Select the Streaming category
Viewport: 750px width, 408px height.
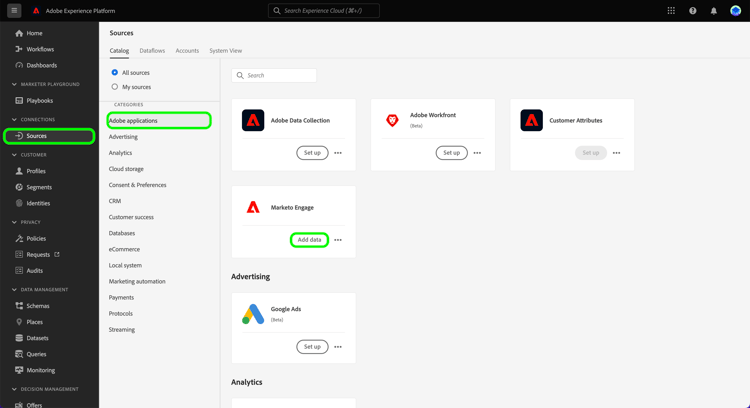point(121,330)
